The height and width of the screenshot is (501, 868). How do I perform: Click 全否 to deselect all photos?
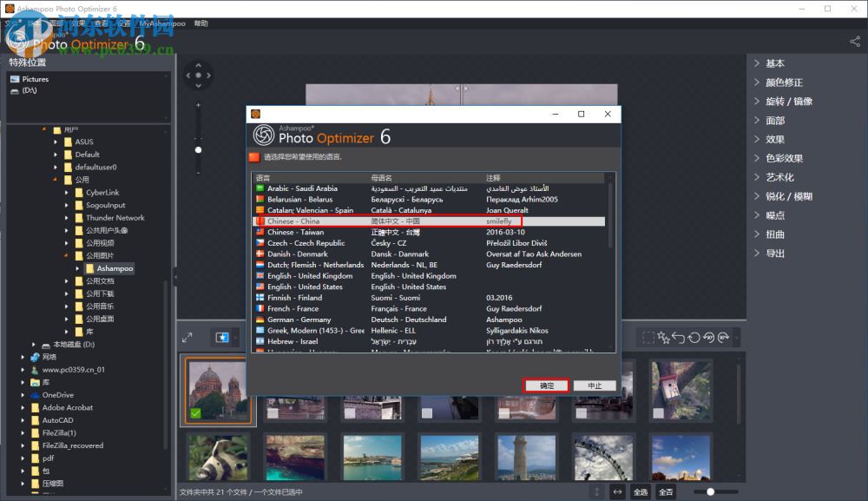pos(666,491)
